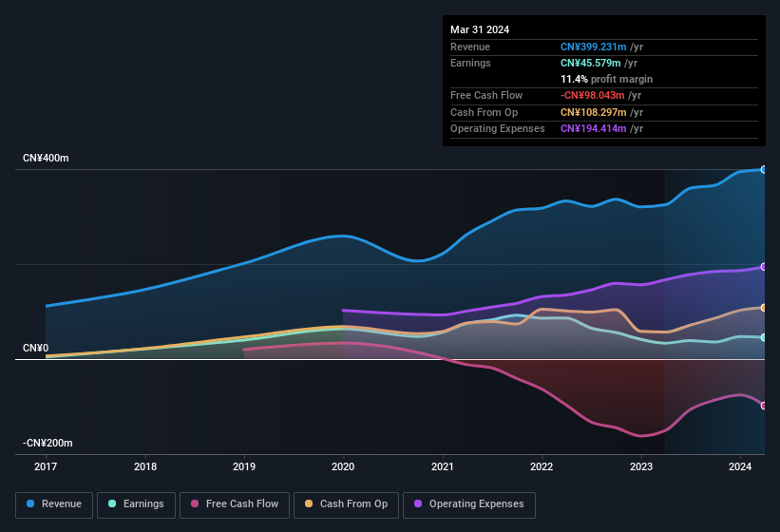Click the 2022 x-axis label
This screenshot has height=532, width=780.
(542, 466)
